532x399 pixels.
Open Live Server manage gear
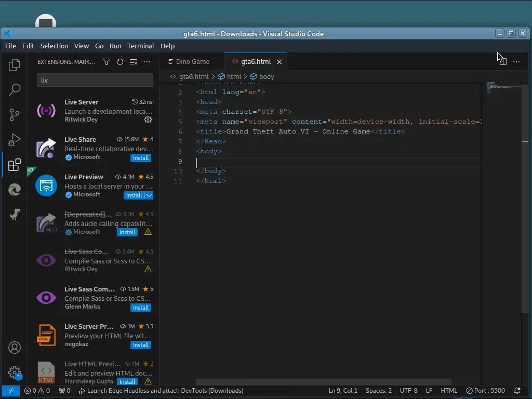(148, 119)
